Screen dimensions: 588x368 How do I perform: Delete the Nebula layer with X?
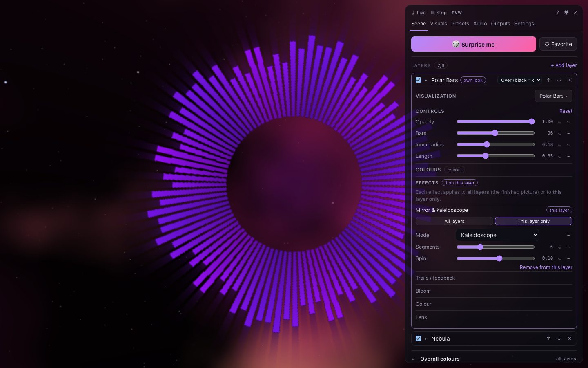tap(570, 339)
